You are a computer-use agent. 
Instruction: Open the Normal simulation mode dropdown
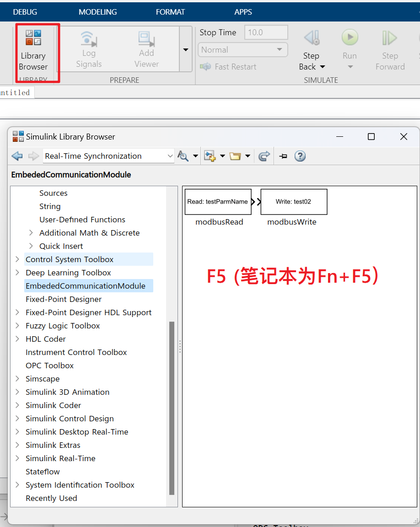click(x=242, y=50)
